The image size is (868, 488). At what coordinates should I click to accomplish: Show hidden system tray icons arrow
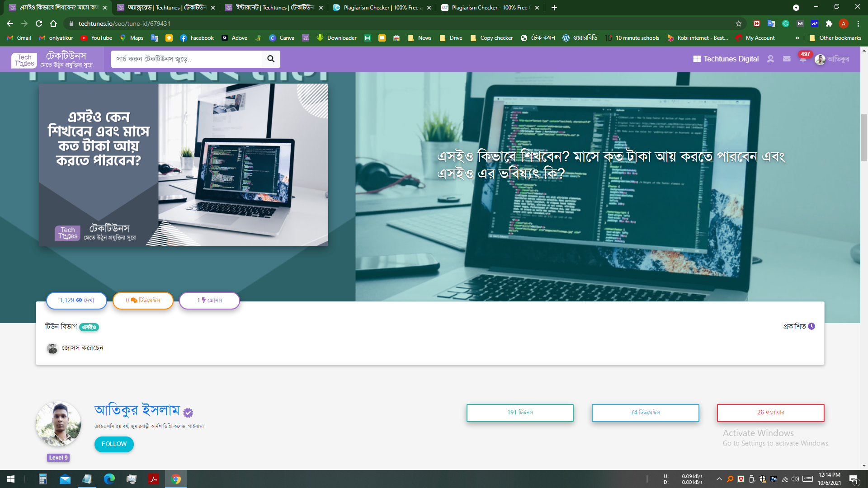click(x=719, y=479)
